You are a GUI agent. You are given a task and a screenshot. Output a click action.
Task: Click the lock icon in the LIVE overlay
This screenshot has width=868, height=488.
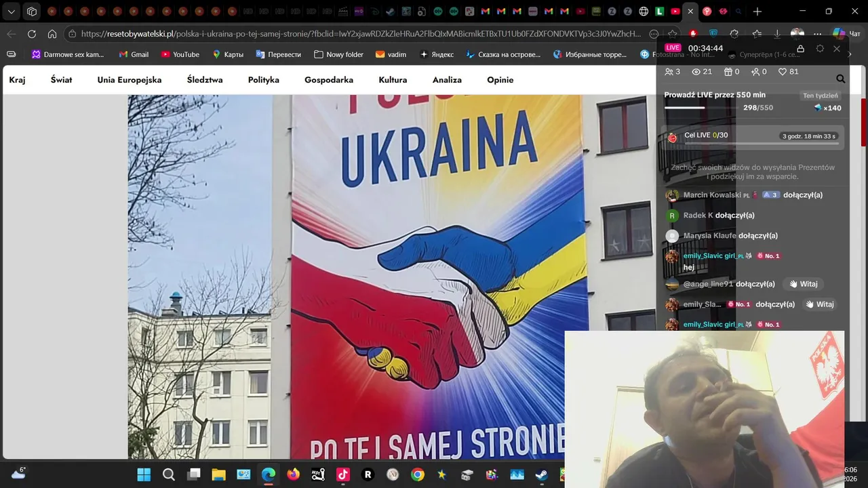pos(800,49)
